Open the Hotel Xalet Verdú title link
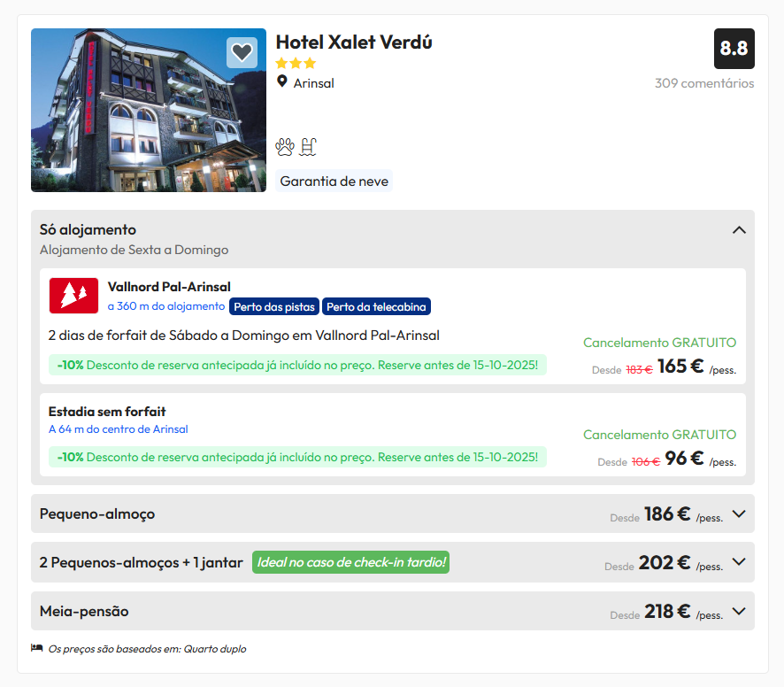Viewport: 784px width, 687px height. (x=354, y=42)
